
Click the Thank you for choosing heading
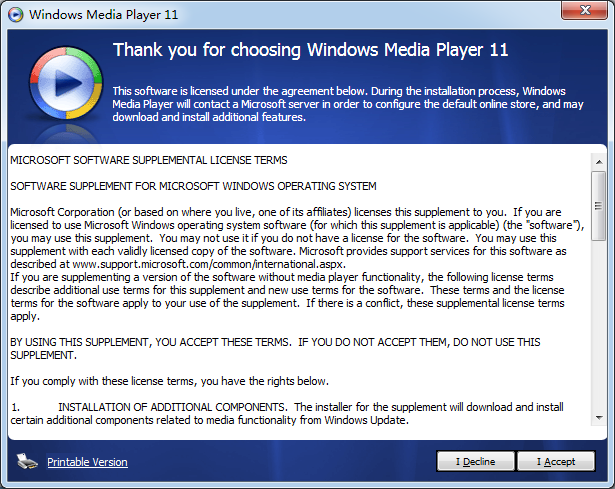tap(310, 50)
